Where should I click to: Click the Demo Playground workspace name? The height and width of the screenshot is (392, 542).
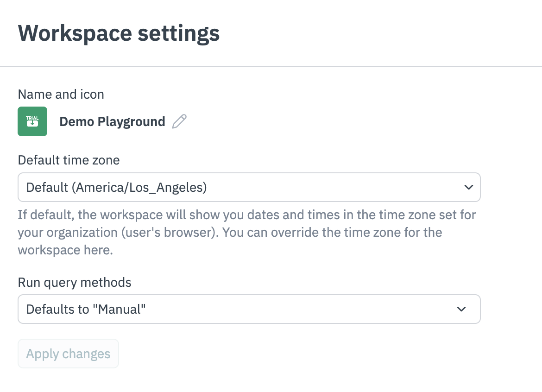tap(112, 121)
